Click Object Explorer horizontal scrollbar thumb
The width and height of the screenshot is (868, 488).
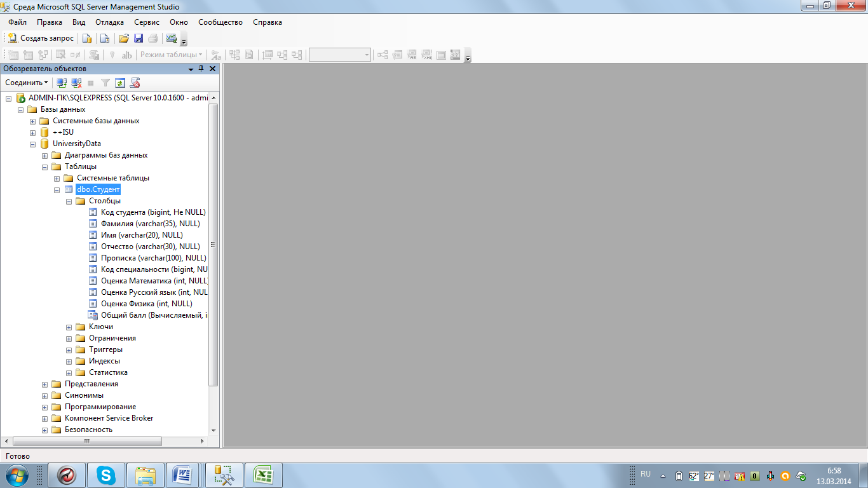87,441
